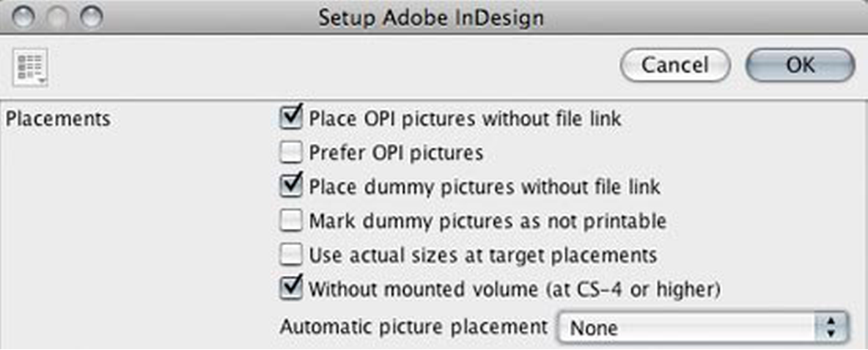This screenshot has width=868, height=350.
Task: Disable the Without mounted volume checkbox
Action: pos(292,288)
